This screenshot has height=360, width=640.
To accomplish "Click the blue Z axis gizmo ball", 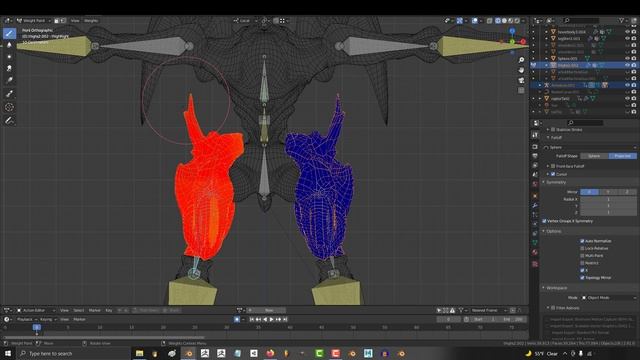I will pos(512,31).
